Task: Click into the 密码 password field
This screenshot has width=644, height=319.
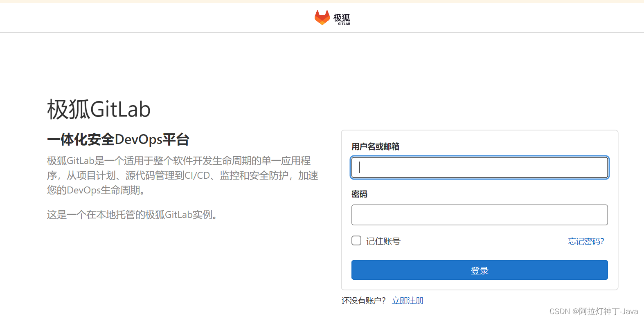Action: click(480, 215)
